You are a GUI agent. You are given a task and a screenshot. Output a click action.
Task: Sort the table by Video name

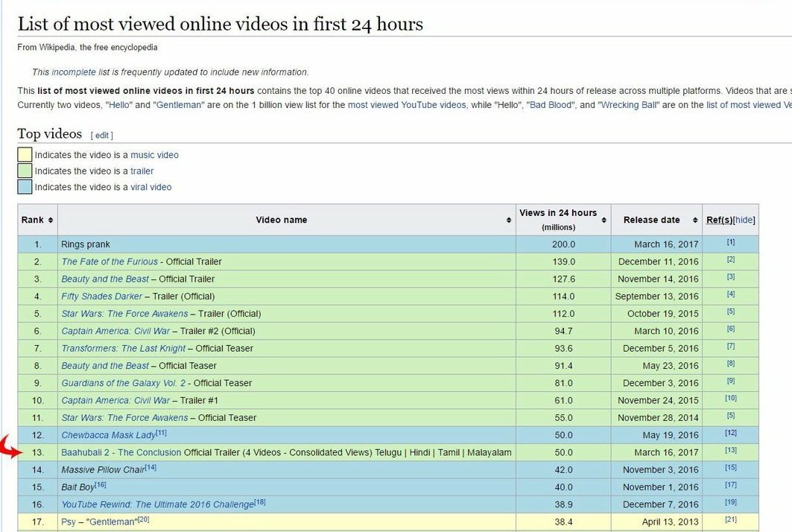(510, 220)
